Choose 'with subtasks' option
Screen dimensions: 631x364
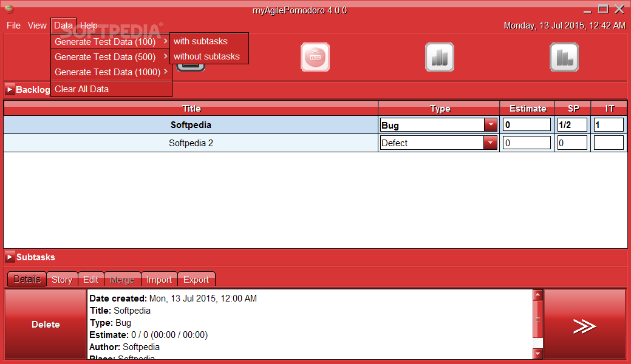[209, 41]
